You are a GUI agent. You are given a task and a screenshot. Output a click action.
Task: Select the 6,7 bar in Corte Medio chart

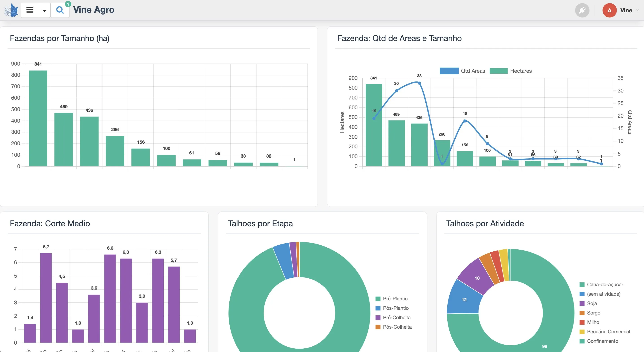[46, 298]
